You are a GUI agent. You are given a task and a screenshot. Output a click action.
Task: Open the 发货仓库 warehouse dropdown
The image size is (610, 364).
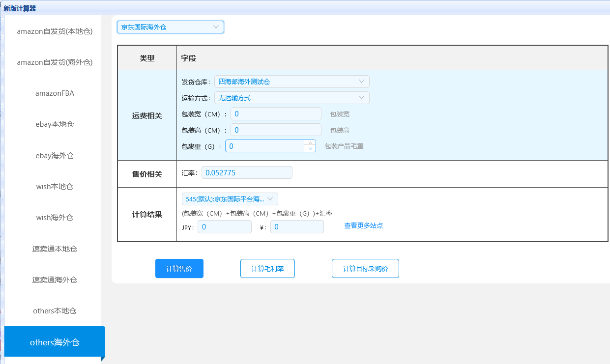[292, 82]
